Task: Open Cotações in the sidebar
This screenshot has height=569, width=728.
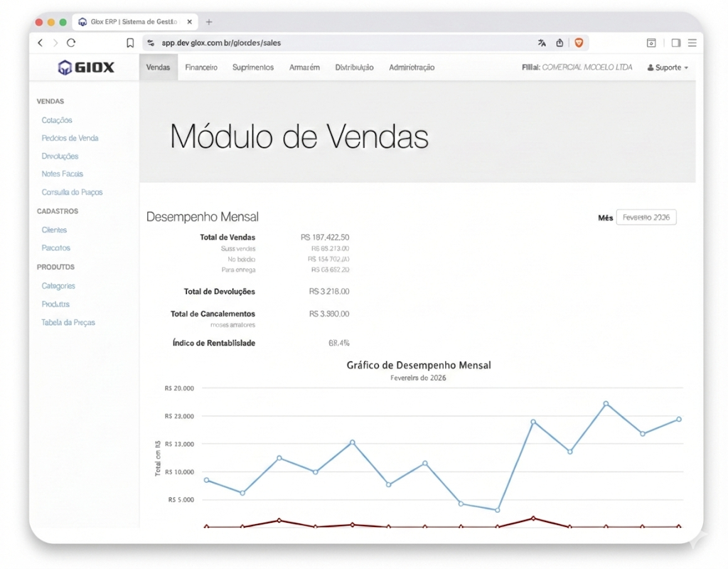Action: click(57, 120)
